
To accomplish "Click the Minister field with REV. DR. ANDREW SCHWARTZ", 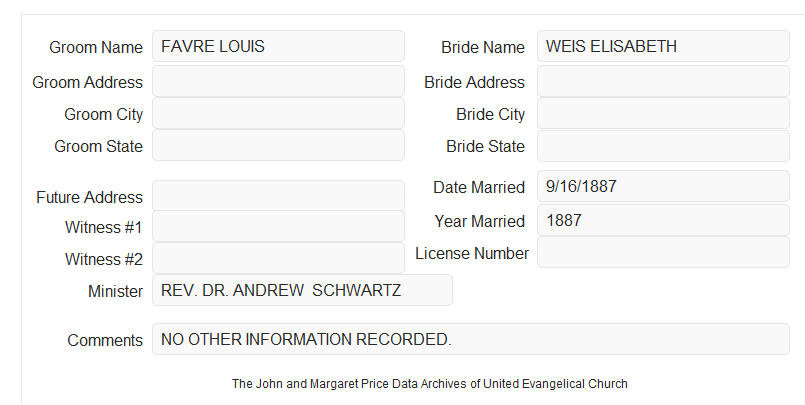I will pos(302,290).
